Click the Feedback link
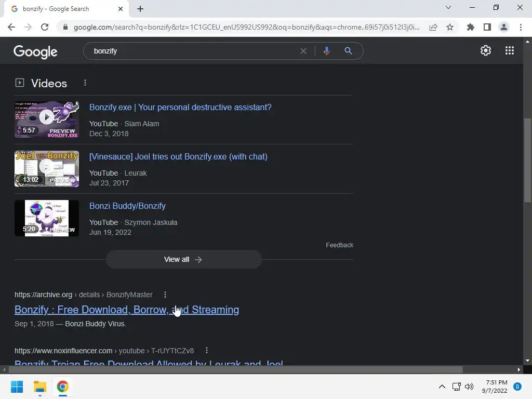This screenshot has width=532, height=399. tap(339, 245)
